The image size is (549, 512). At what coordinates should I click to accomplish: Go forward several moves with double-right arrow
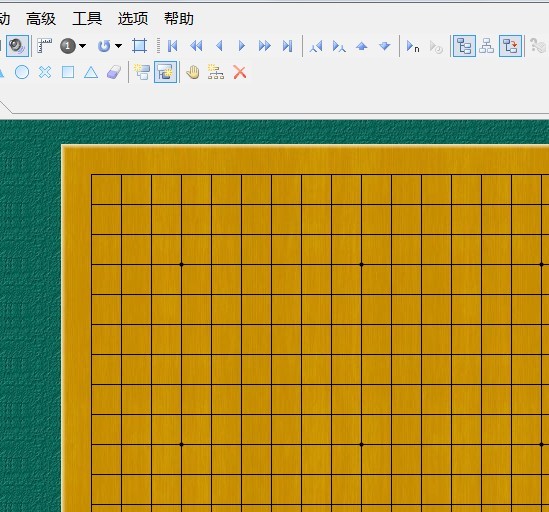[x=265, y=46]
